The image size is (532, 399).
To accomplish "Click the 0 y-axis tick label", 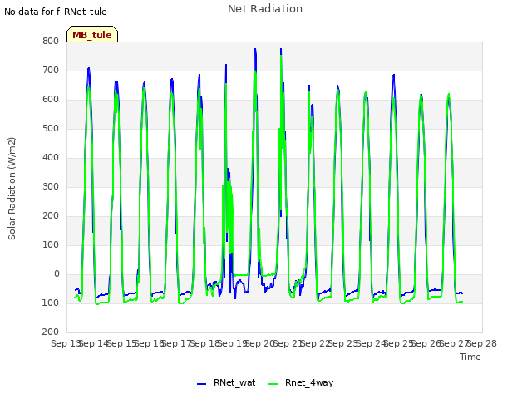I will pos(57,274).
